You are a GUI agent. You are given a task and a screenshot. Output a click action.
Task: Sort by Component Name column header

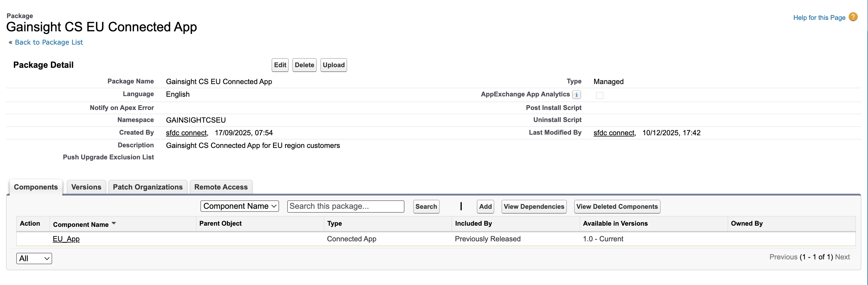[80, 224]
